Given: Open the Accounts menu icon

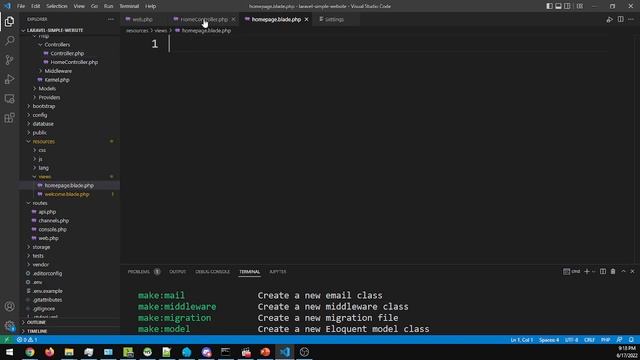Looking at the screenshot, I should [9, 307].
